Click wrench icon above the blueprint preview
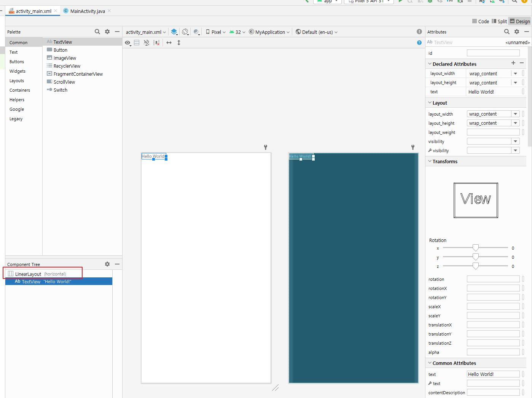 (413, 147)
